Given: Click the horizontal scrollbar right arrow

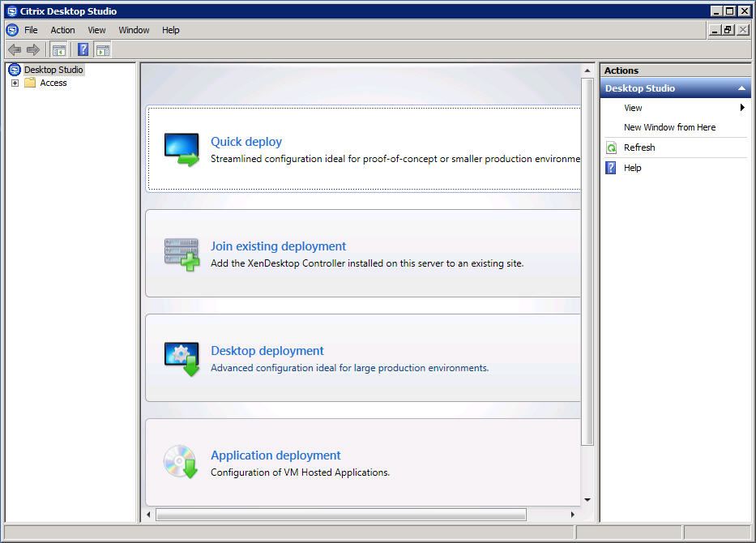Looking at the screenshot, I should 573,515.
